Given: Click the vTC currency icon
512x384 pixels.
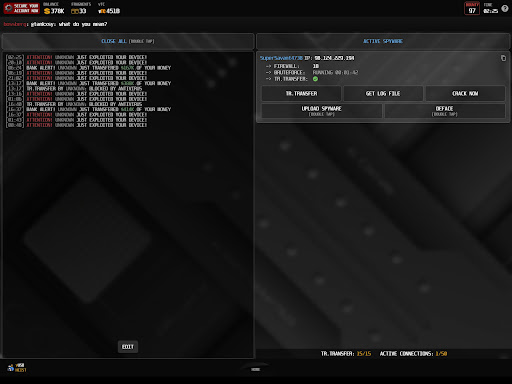Looking at the screenshot, I should [x=102, y=11].
